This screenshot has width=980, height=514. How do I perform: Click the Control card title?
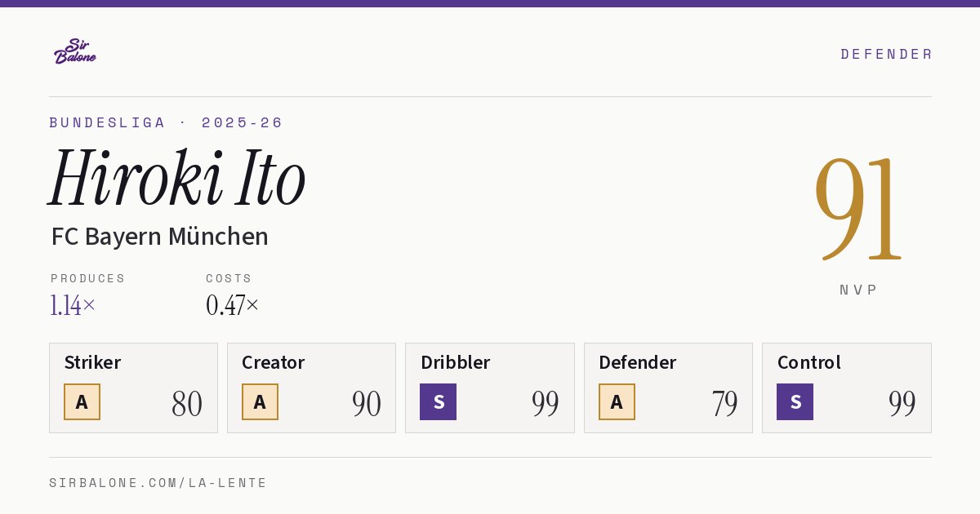pyautogui.click(x=808, y=362)
